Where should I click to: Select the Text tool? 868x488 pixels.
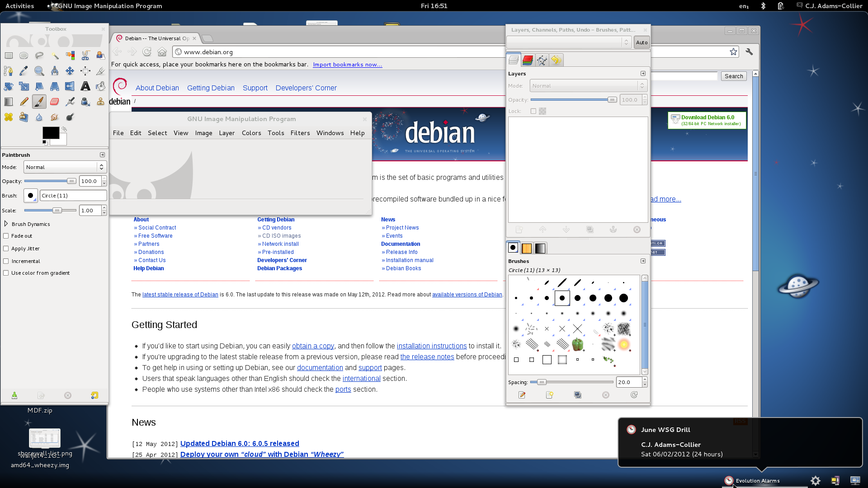(85, 86)
